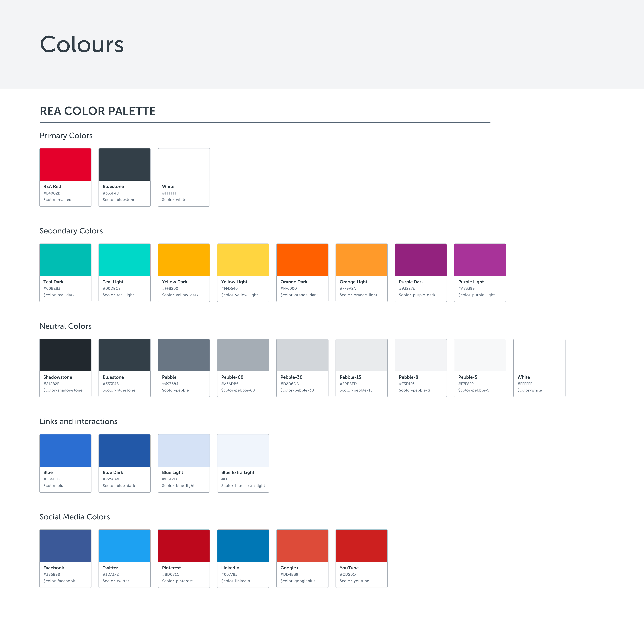
Task: Click the Pebble-60 color swatch
Action: tap(243, 355)
